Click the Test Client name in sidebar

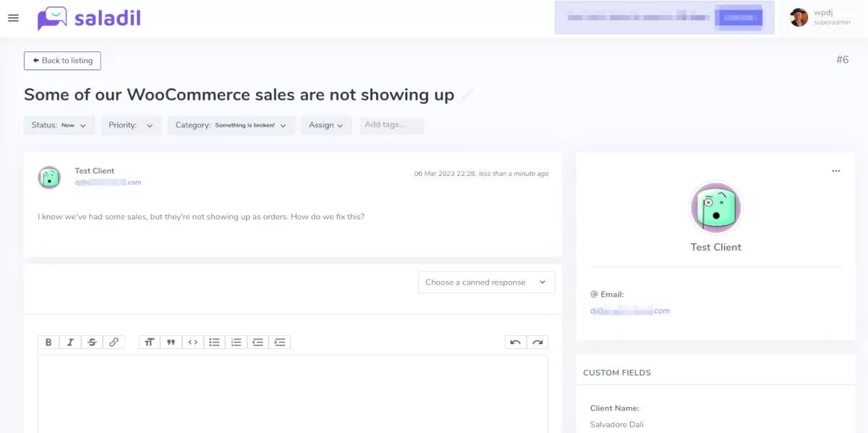point(716,247)
